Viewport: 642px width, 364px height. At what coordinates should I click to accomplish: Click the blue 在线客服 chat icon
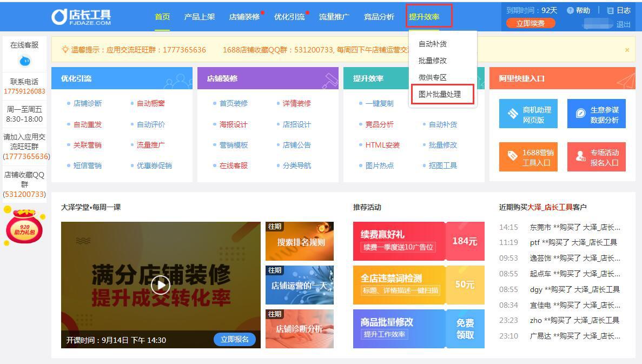(24, 61)
